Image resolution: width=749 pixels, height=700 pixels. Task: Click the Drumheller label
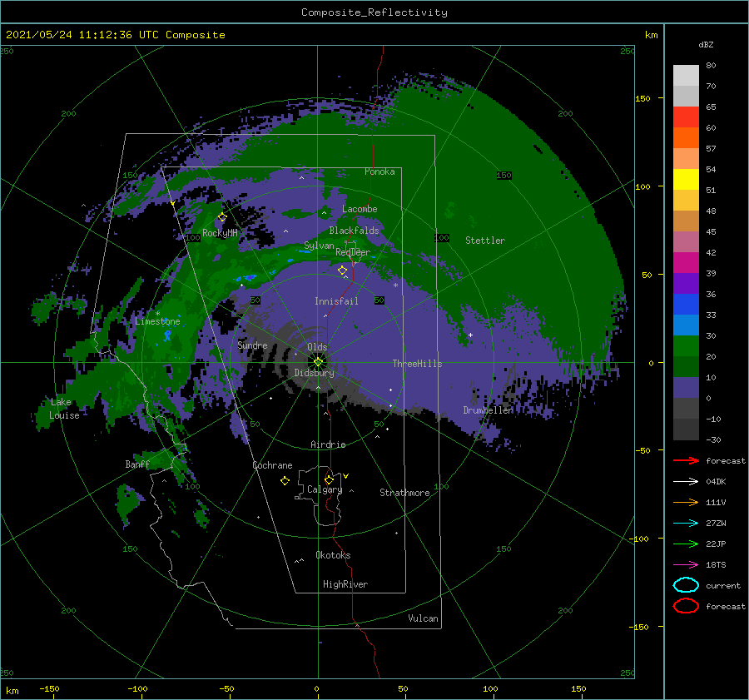(x=489, y=410)
